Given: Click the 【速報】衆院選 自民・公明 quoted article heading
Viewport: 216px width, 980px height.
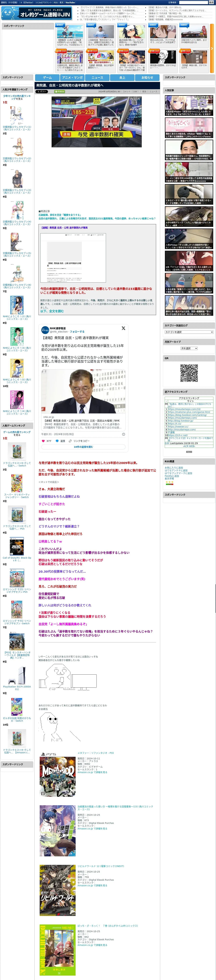Looking at the screenshot, I should coord(65,228).
